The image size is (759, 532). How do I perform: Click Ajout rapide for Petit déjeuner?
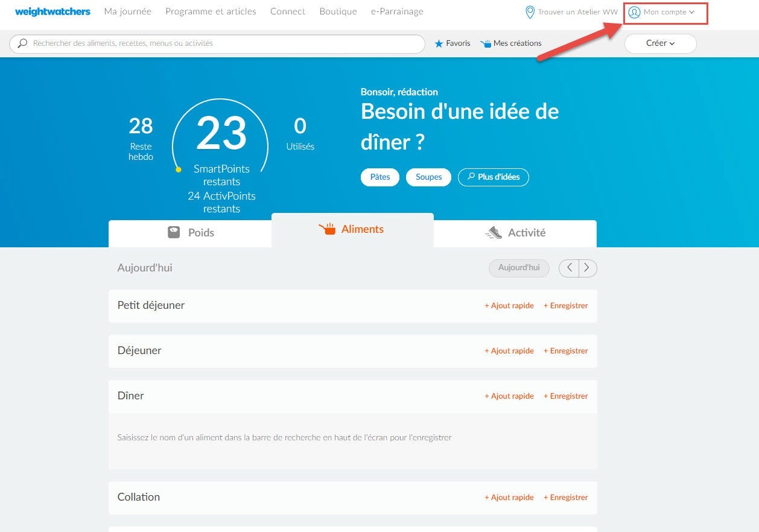pos(509,306)
